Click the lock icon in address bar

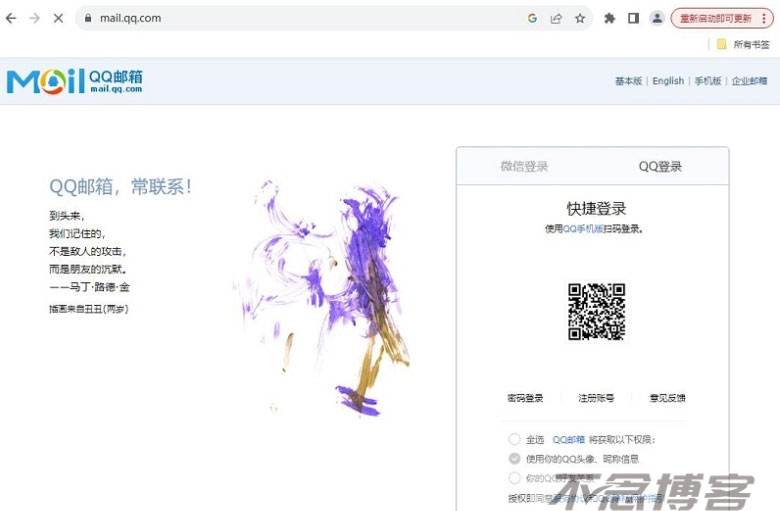coord(88,18)
